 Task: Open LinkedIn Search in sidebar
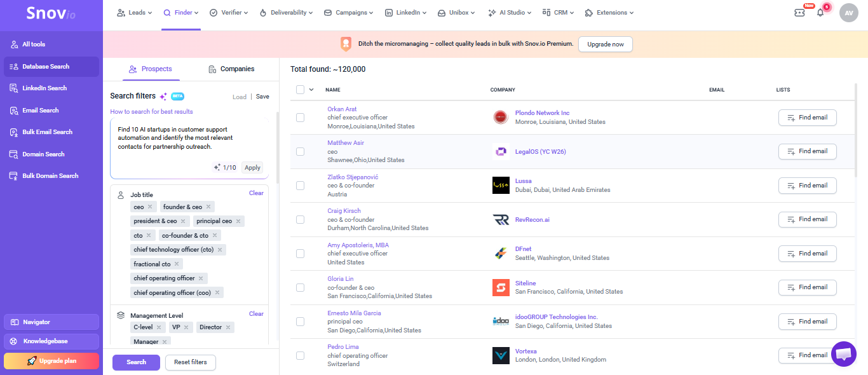click(51, 88)
